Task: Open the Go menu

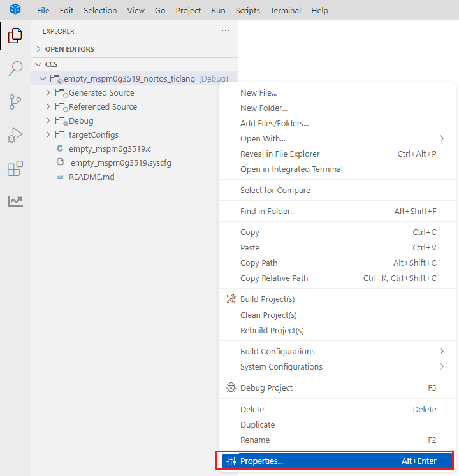Action: tap(160, 10)
